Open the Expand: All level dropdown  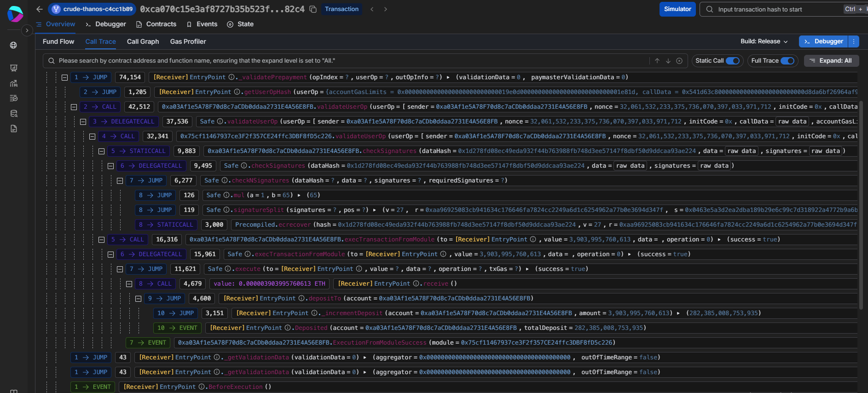[831, 61]
